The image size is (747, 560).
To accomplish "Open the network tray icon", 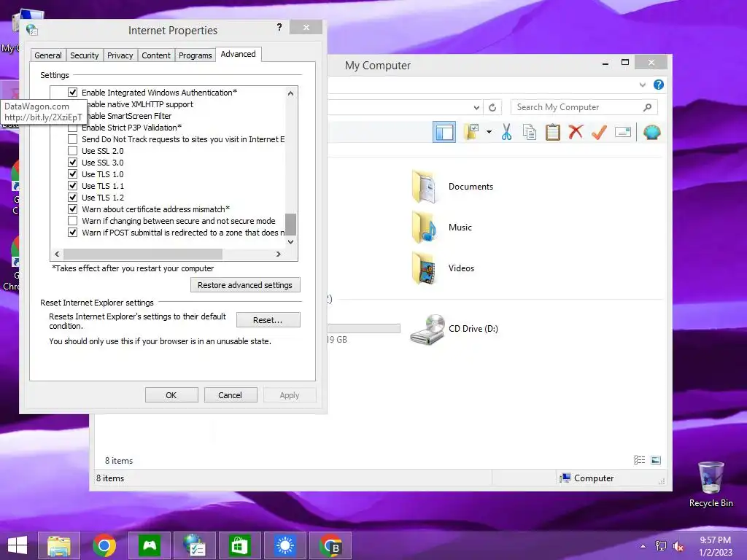I will [661, 546].
